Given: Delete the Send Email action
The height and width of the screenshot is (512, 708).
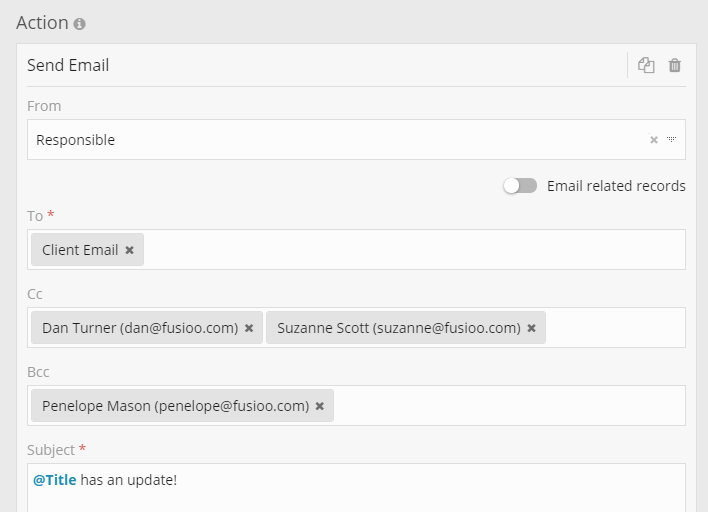Looking at the screenshot, I should point(675,66).
